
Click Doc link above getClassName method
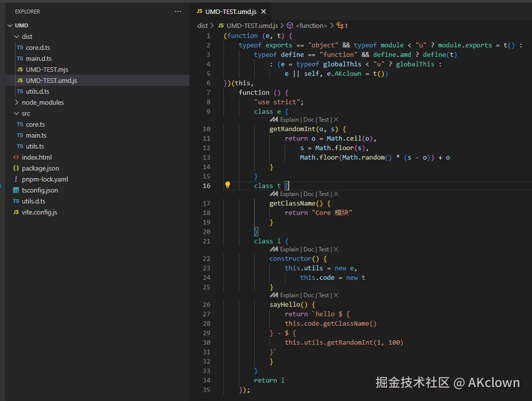coord(309,194)
